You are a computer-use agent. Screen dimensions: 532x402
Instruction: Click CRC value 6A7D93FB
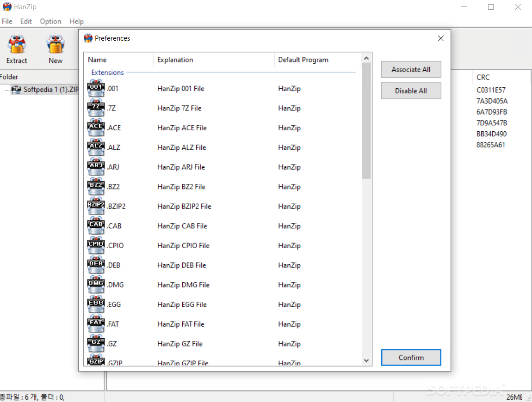point(492,112)
